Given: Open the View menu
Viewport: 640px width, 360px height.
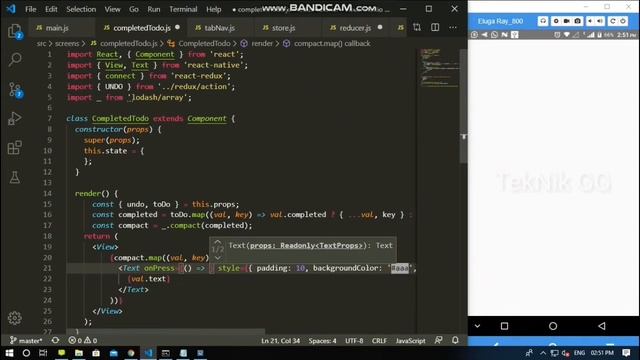Looking at the screenshot, I should coord(112,9).
